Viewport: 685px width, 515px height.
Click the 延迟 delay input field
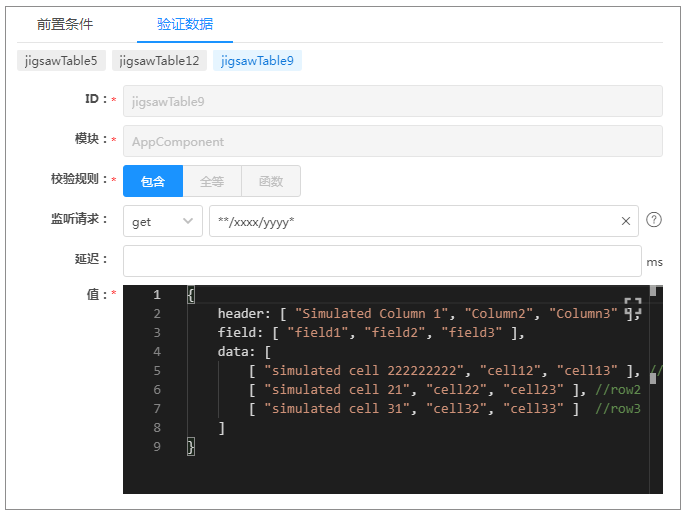(x=382, y=261)
